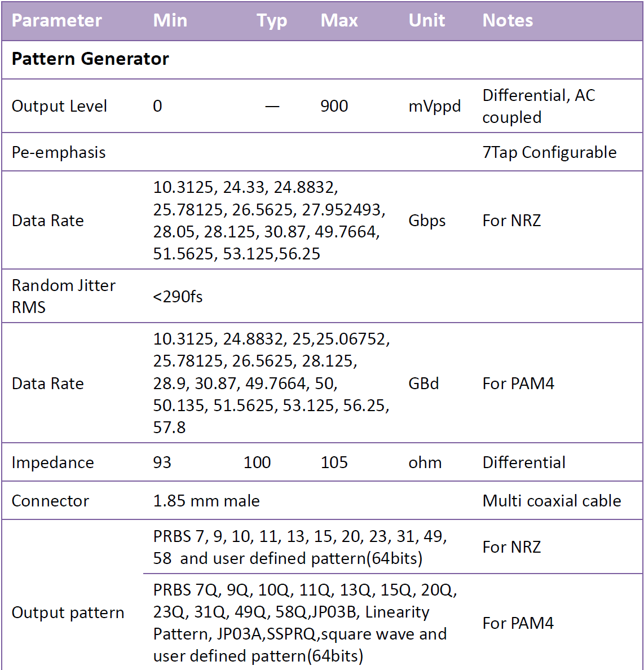Click the Unit column header
This screenshot has width=644, height=670.
(426, 21)
